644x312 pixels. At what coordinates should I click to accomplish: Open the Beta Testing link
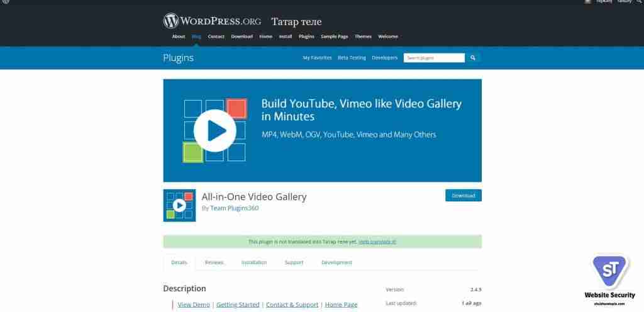(352, 58)
